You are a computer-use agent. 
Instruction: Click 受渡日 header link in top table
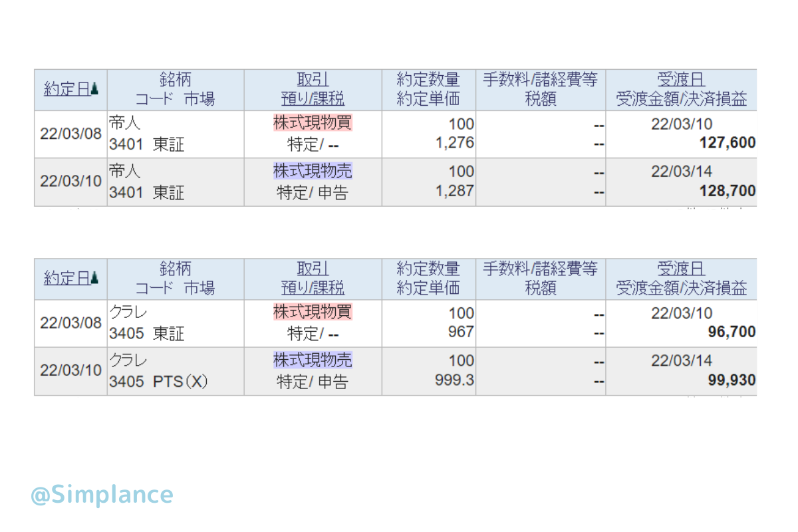pyautogui.click(x=681, y=80)
